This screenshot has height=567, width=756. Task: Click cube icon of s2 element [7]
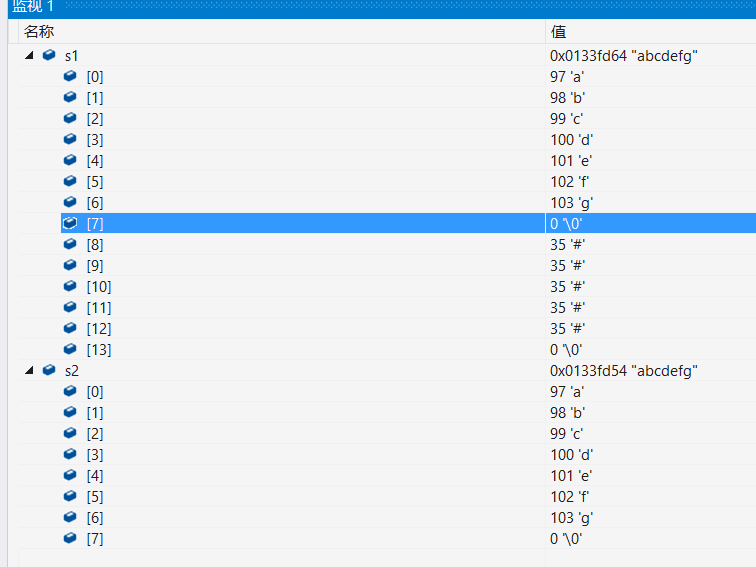pos(70,538)
